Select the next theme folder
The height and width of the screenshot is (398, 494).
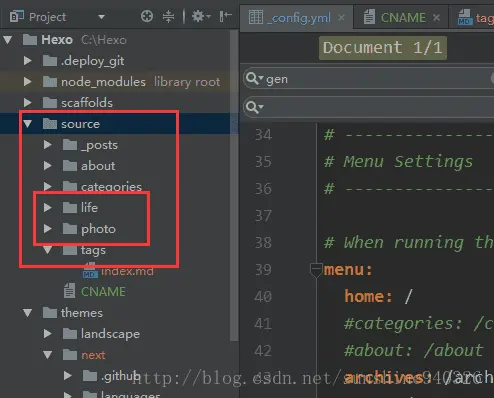(x=93, y=355)
